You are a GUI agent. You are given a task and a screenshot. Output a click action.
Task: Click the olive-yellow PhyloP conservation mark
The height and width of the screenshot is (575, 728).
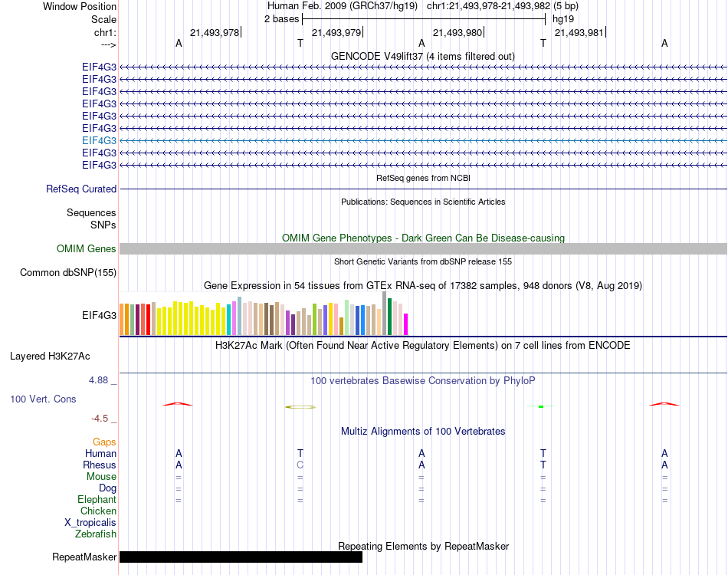point(300,407)
